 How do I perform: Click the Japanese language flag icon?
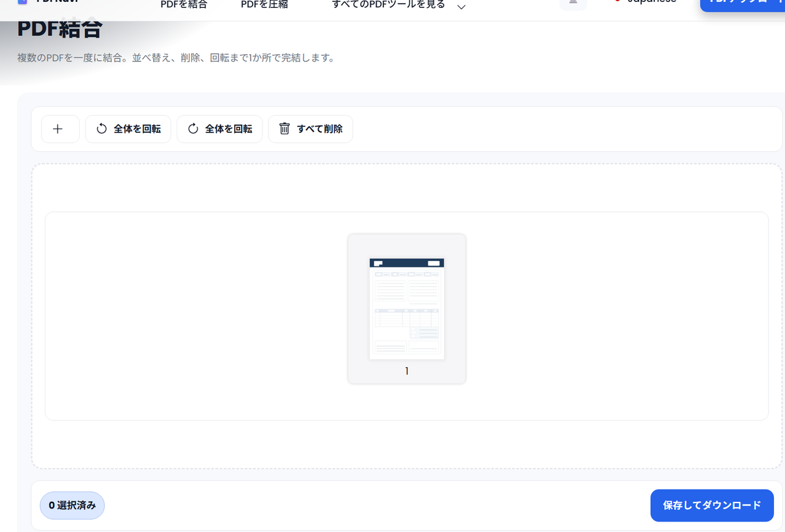[618, 1]
